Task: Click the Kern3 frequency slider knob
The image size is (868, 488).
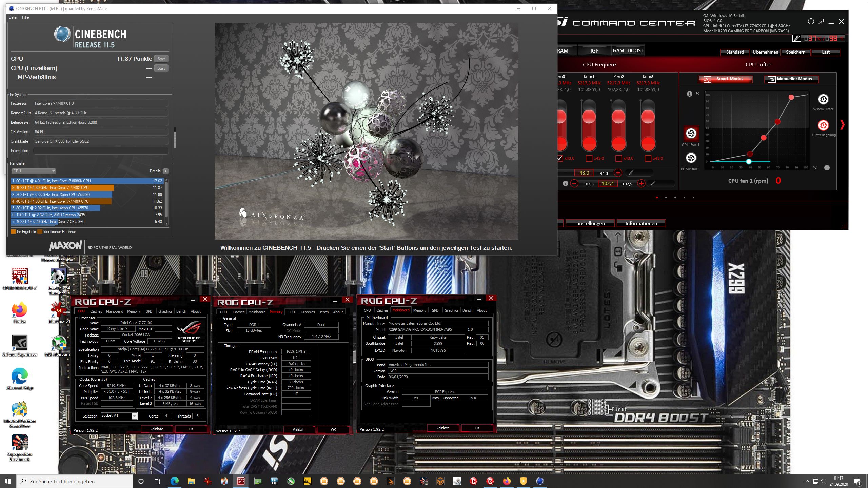Action: click(648, 117)
